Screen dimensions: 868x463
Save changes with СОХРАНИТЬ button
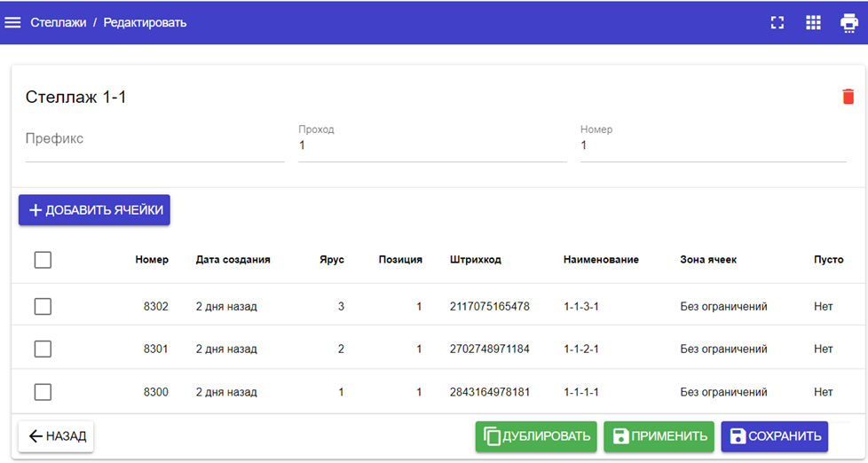[x=774, y=436]
